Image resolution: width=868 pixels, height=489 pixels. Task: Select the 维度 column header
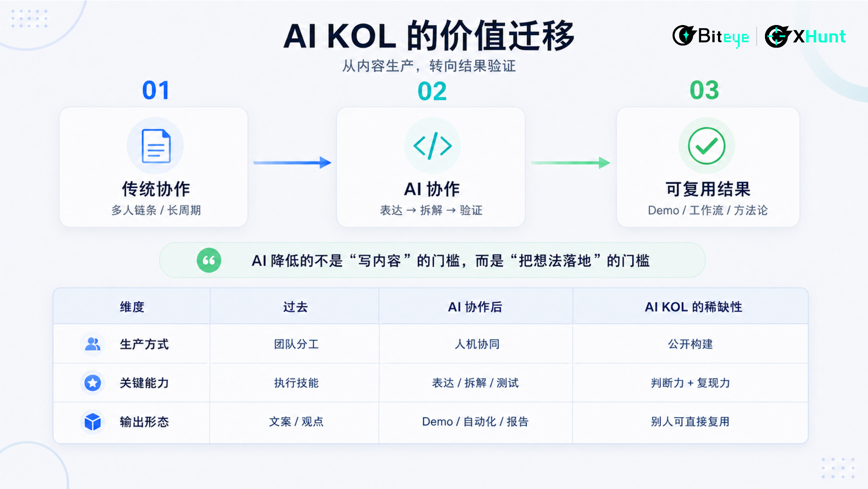coord(132,307)
